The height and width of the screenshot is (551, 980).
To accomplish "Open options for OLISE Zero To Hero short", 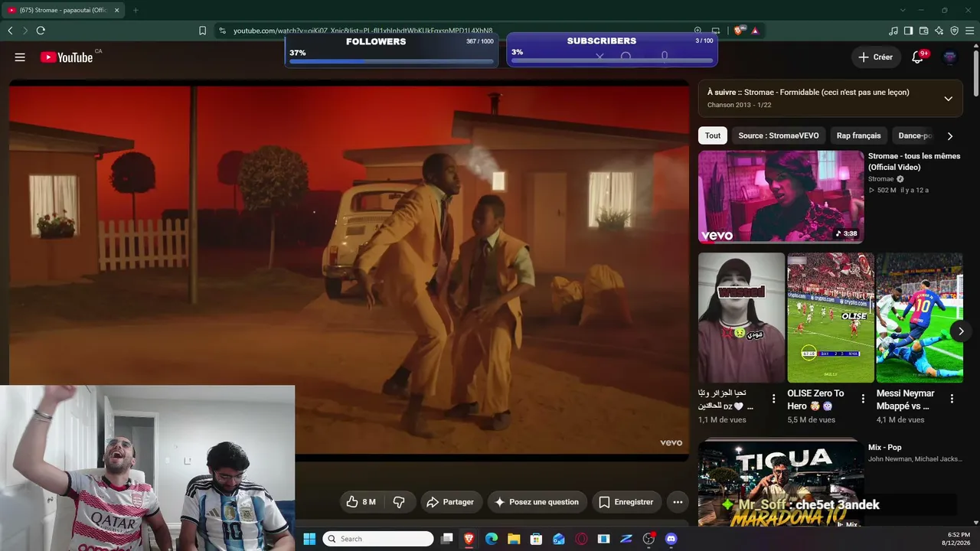I will click(x=863, y=399).
